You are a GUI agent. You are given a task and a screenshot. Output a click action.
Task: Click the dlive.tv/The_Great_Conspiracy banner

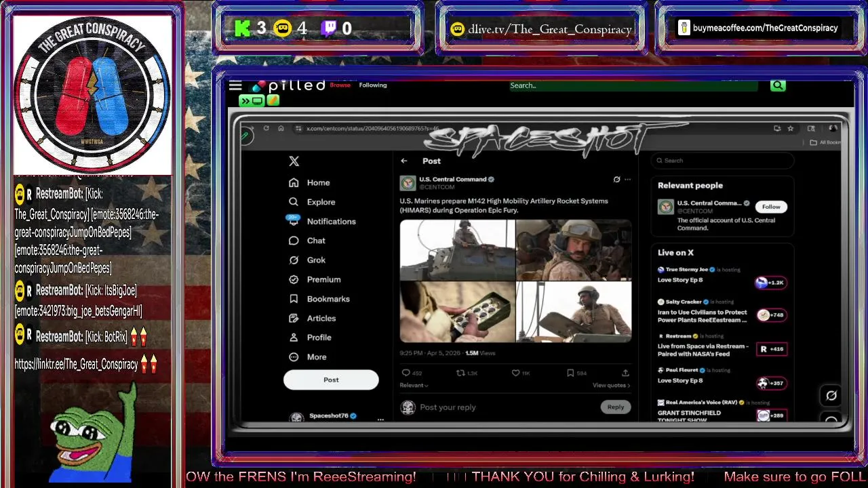[x=542, y=29]
